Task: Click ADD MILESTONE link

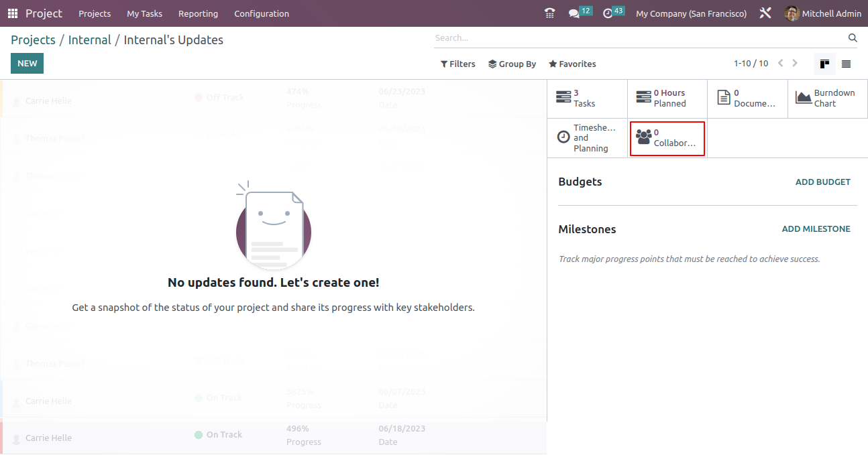Action: [x=816, y=229]
